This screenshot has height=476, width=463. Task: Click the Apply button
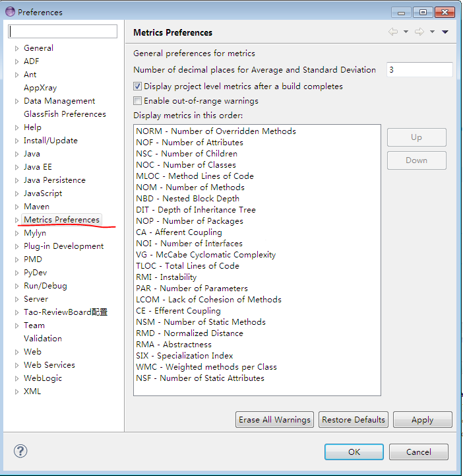tap(422, 419)
